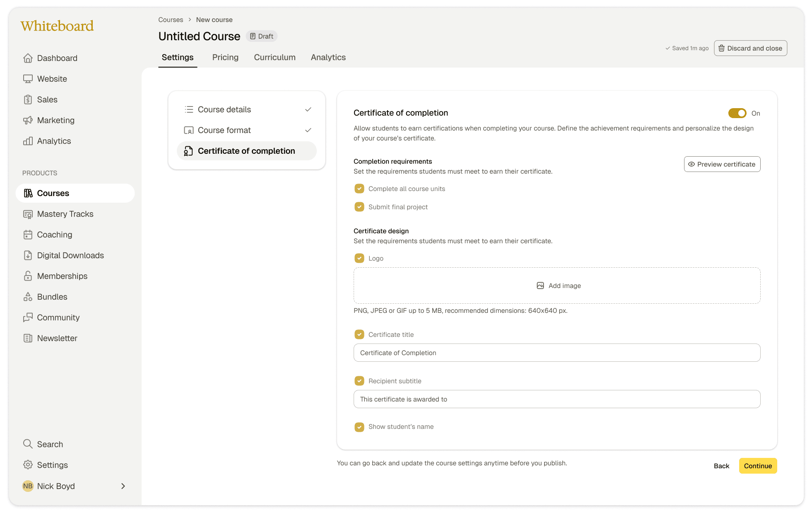
Task: Click the Memberships lock icon
Action: (28, 276)
